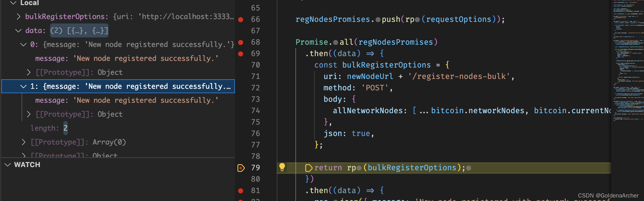Click the 'POST' method string

pyautogui.click(x=375, y=88)
